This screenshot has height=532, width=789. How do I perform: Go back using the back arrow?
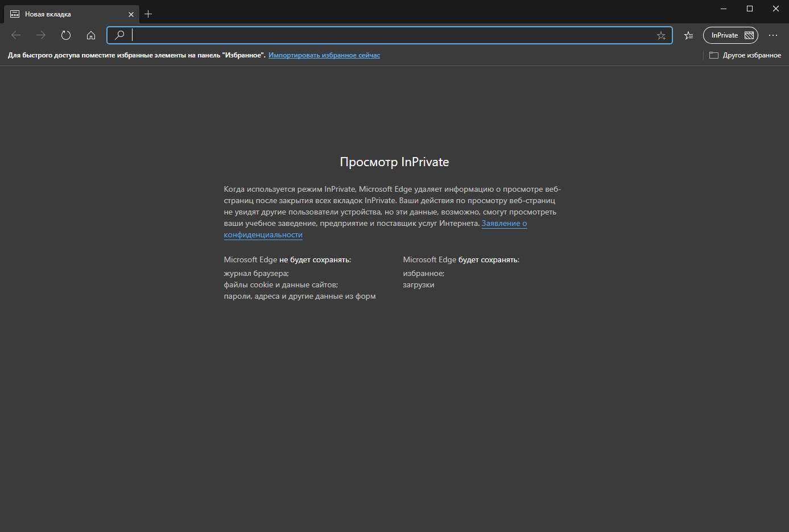pyautogui.click(x=16, y=35)
